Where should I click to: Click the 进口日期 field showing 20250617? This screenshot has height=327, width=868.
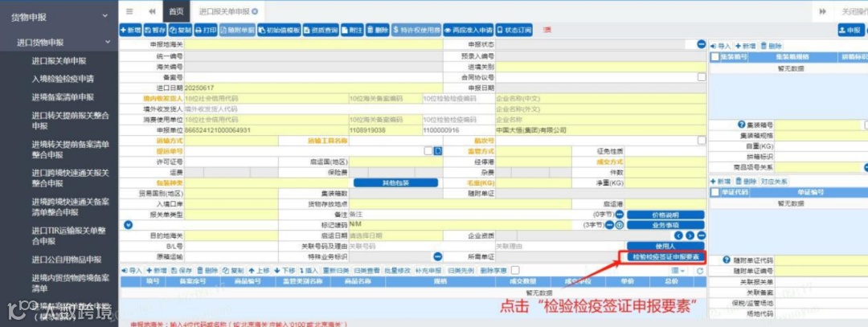(x=313, y=88)
